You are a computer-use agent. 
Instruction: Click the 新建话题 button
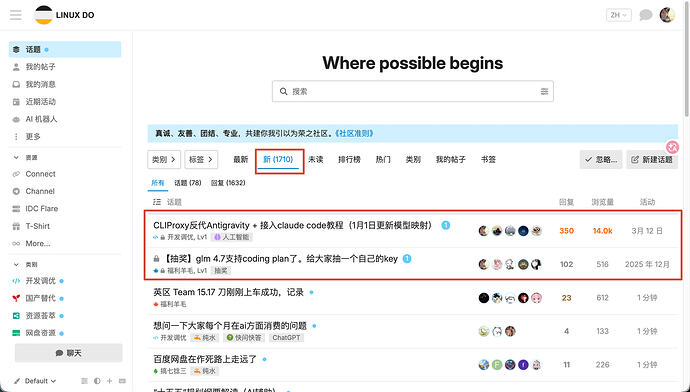click(653, 160)
